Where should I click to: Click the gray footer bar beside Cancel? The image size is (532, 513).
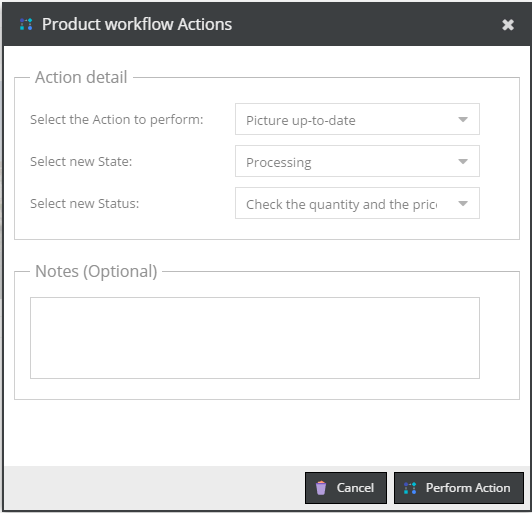click(154, 488)
